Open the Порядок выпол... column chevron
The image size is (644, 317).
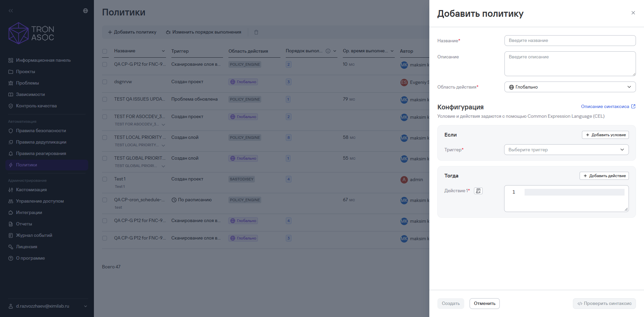(x=335, y=51)
